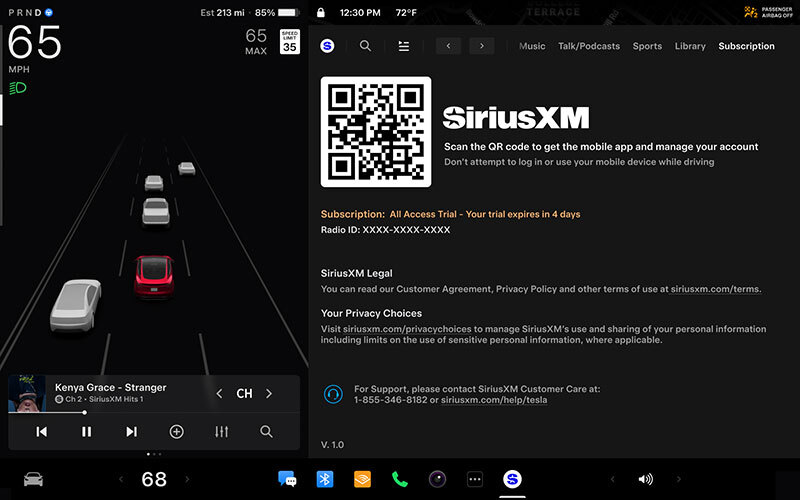Add the current song to favorites
Screen dimensions: 800x500
[176, 431]
